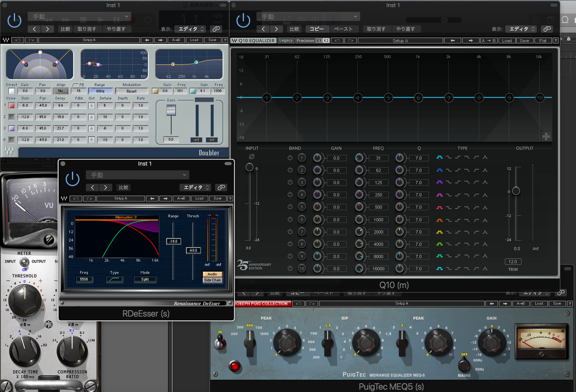Click the link icon in the Q10 header
576x392 pixels.
point(547,29)
